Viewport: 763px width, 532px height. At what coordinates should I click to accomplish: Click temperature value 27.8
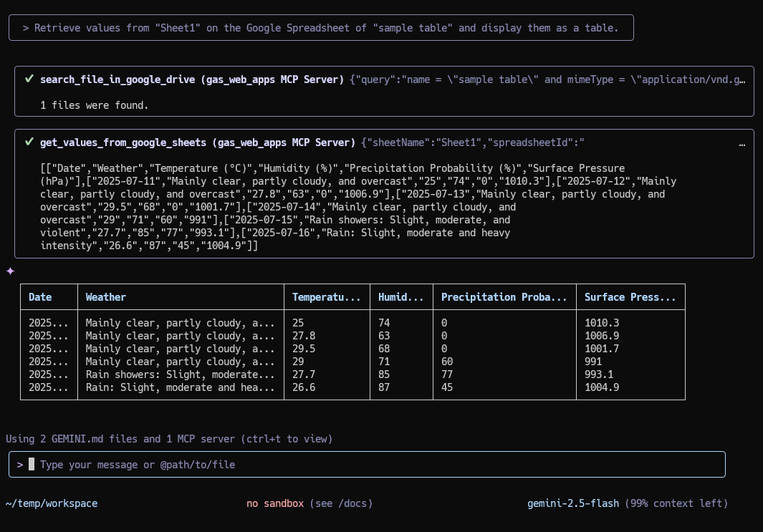304,336
